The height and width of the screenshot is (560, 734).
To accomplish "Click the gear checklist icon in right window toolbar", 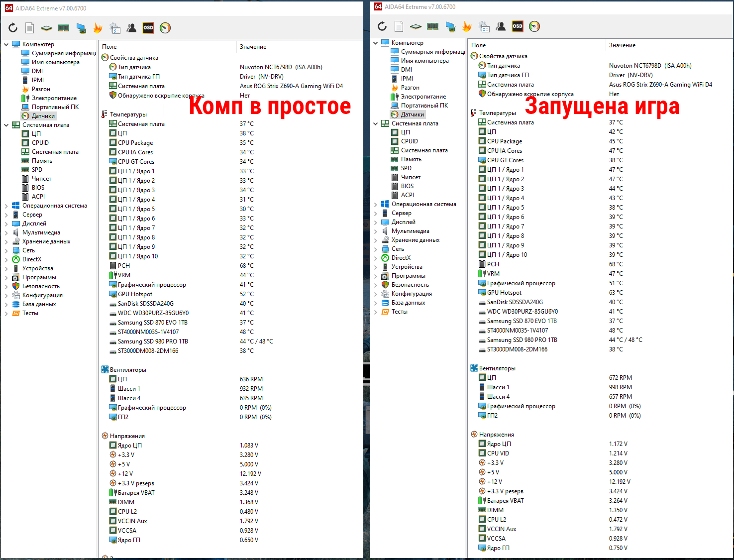I will pyautogui.click(x=484, y=26).
